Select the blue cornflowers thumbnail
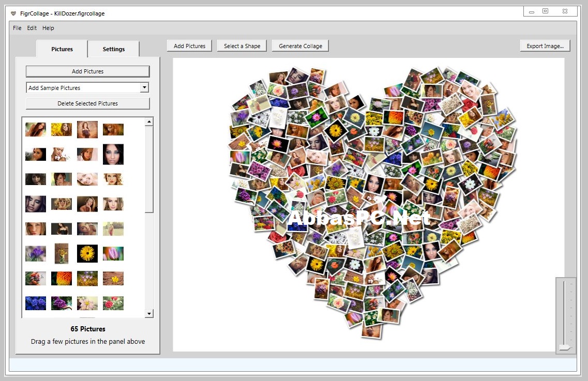The width and height of the screenshot is (588, 381). pyautogui.click(x=36, y=303)
